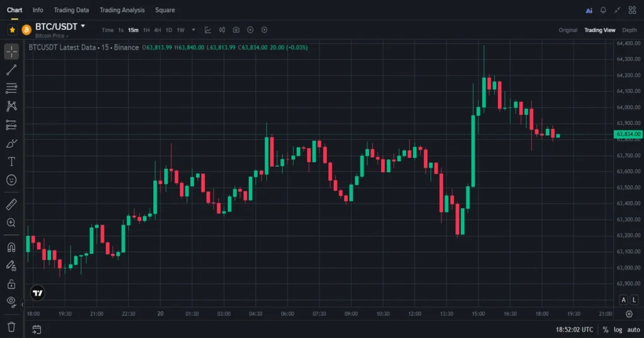Viewport: 644px width, 338px height.
Task: Toggle lock all drawing tools
Action: pyautogui.click(x=11, y=284)
